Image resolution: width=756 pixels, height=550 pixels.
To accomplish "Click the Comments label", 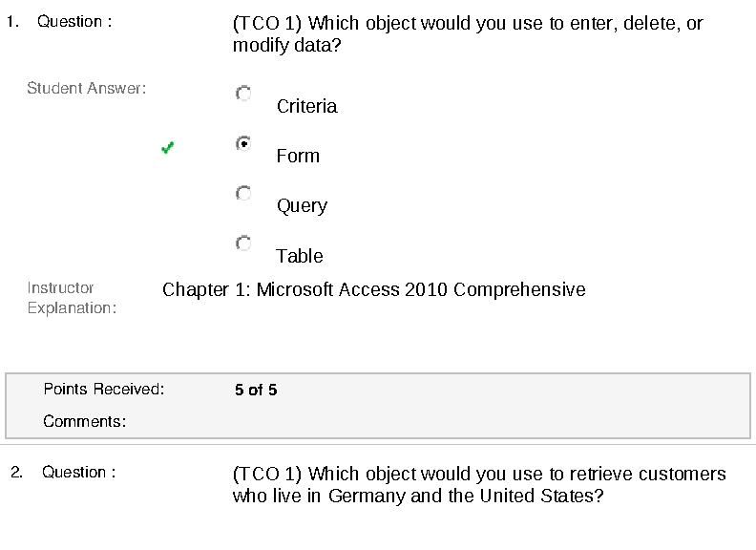I will click(84, 421).
